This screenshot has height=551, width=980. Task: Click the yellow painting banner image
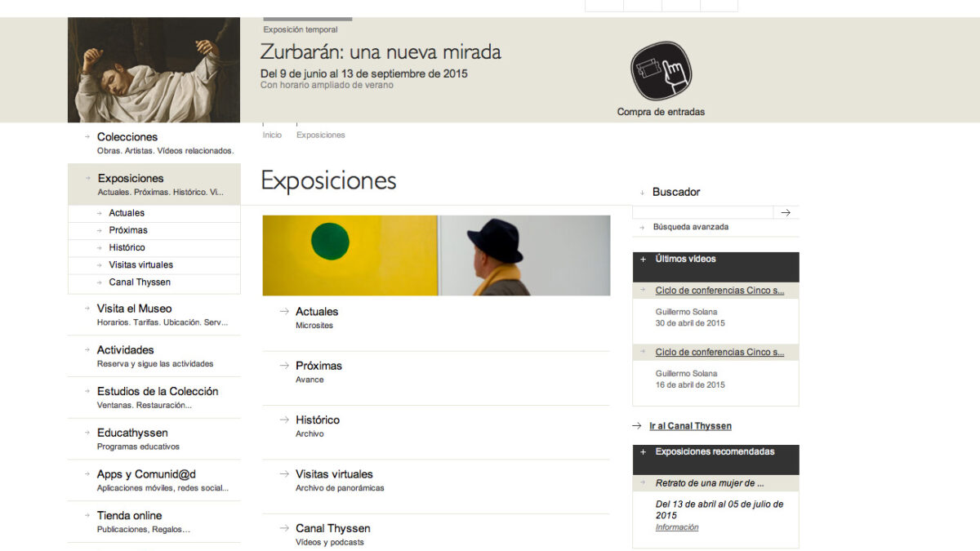point(436,256)
